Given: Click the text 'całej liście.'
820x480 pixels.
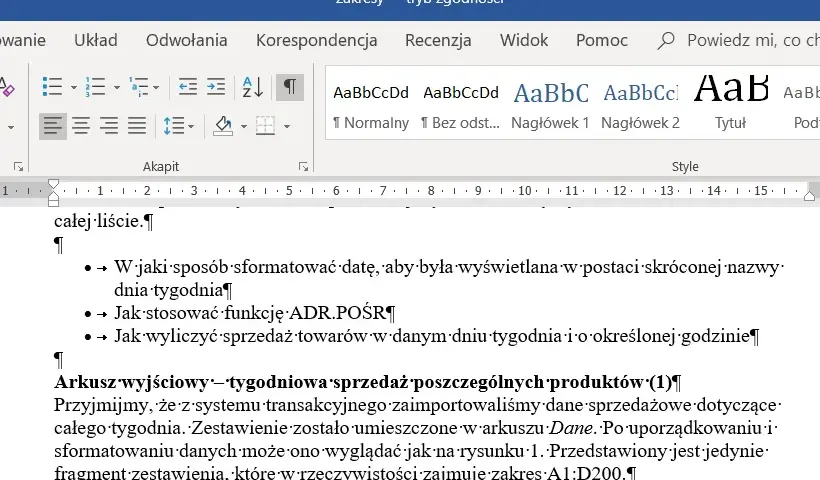Looking at the screenshot, I should tap(98, 221).
